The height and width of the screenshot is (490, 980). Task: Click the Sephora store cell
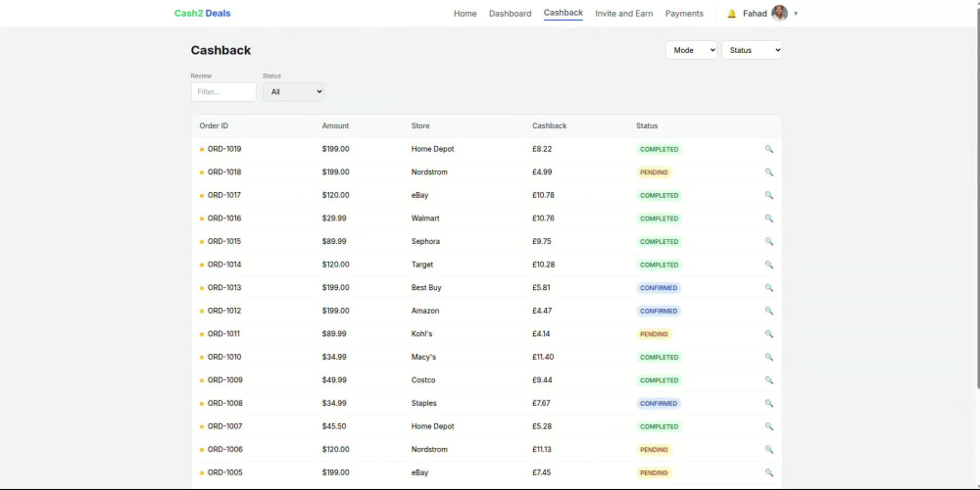click(425, 242)
